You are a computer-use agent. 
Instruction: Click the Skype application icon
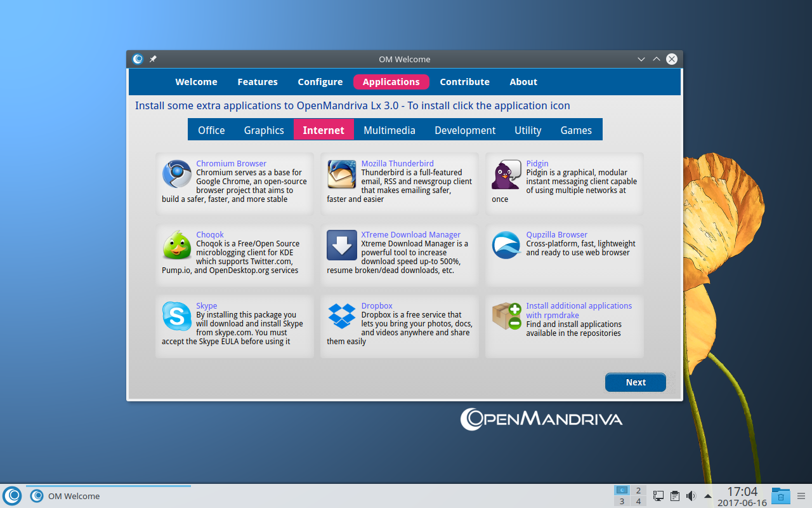point(176,316)
